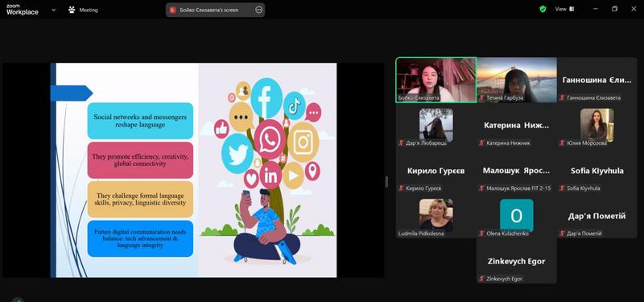Viewport: 644px width, 302px height.
Task: Open the View layout options
Action: coord(565,9)
